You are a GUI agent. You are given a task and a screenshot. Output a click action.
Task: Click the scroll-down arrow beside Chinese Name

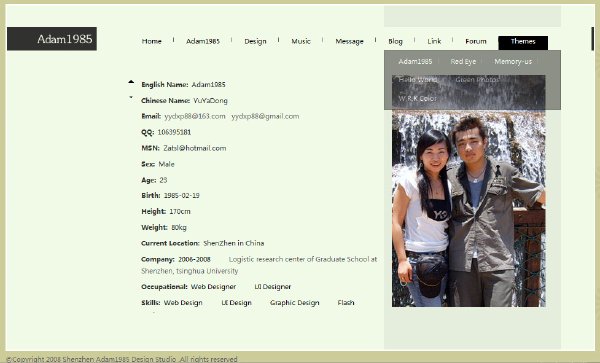131,97
